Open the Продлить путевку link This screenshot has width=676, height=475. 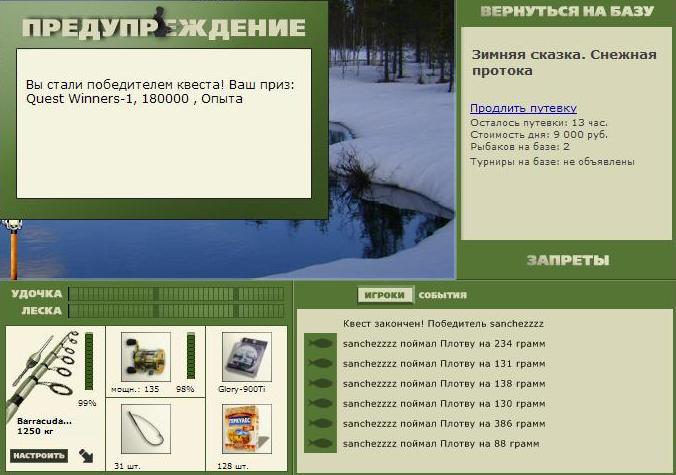[523, 108]
